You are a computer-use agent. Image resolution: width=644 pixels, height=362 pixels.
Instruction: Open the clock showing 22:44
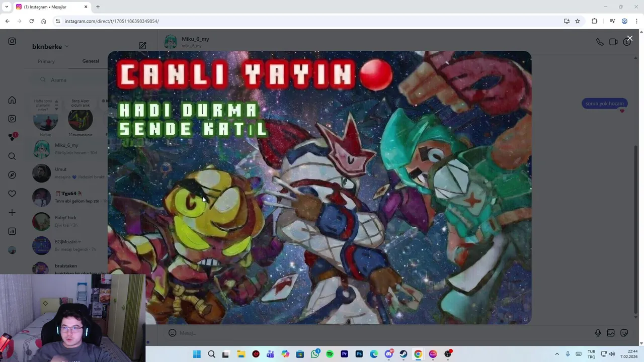coord(629,354)
